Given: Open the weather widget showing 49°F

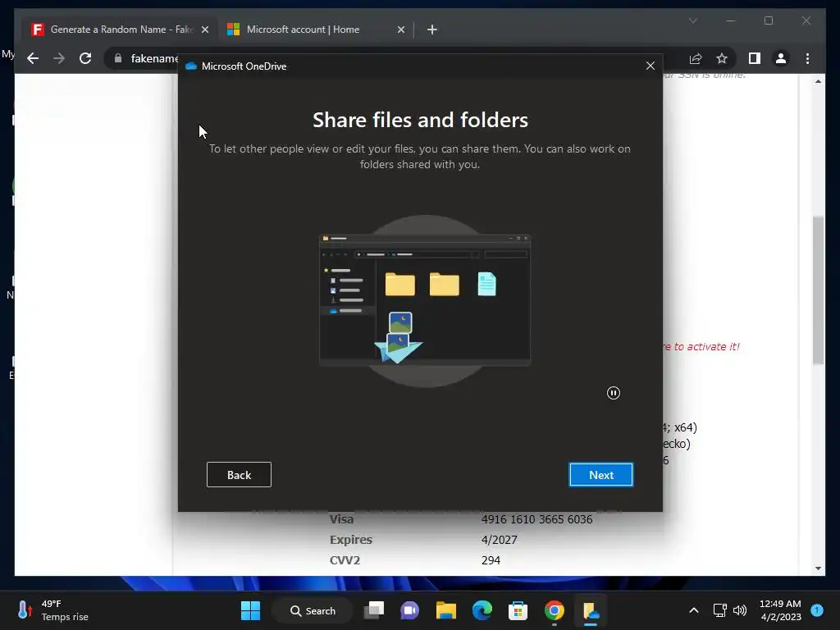Looking at the screenshot, I should pos(52,610).
